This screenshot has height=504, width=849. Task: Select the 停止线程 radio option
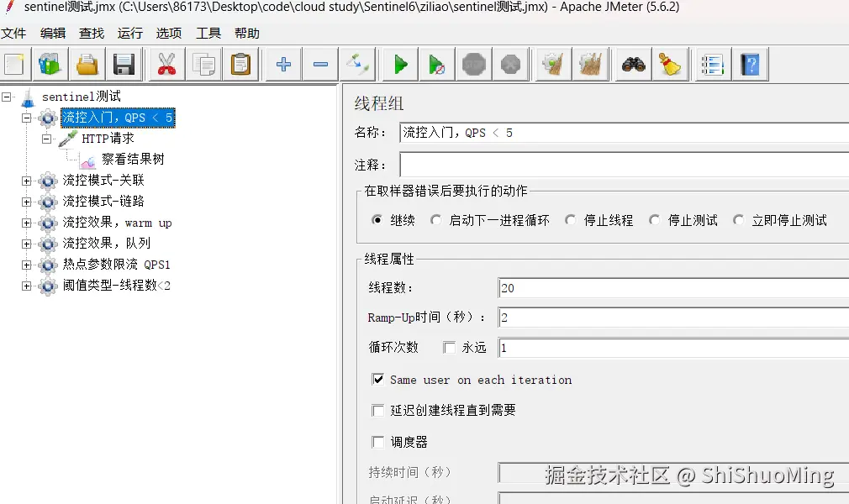[x=570, y=220]
